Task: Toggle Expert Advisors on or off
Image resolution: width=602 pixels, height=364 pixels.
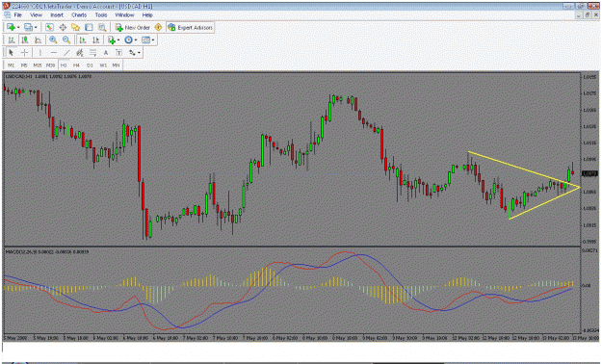Action: point(190,28)
